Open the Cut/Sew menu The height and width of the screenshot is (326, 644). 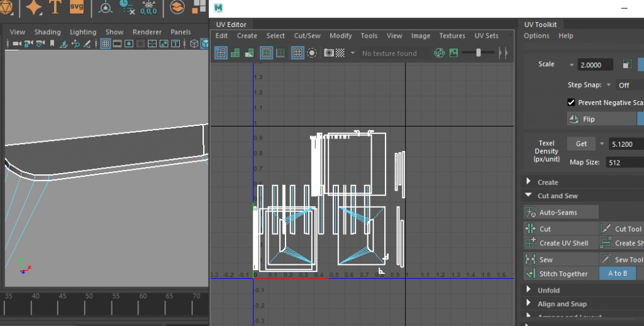(x=307, y=36)
